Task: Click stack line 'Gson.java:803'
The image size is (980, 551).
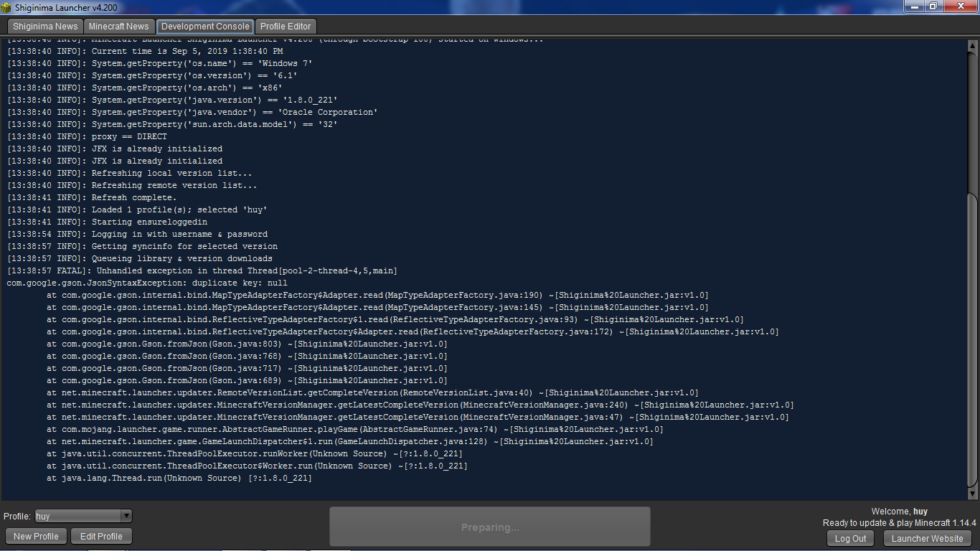Action: 248,344
